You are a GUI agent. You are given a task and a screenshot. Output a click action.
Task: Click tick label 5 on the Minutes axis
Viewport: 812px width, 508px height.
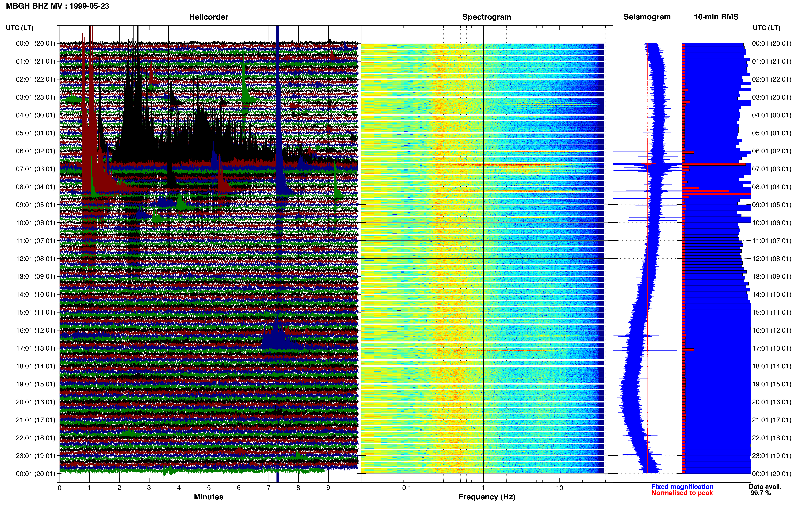click(209, 488)
